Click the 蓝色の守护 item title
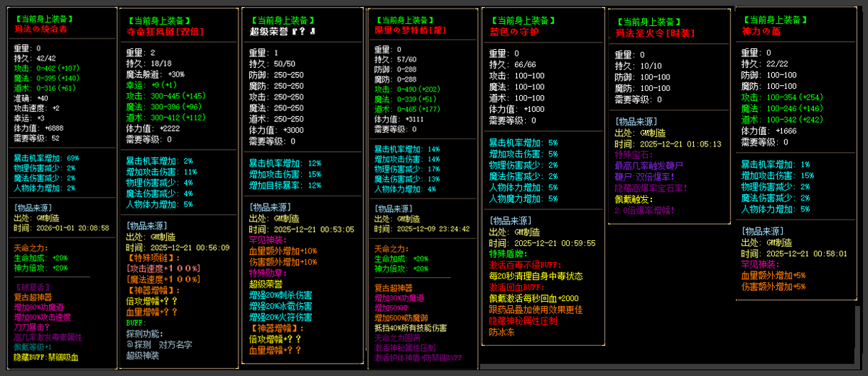868x376 pixels. (515, 32)
